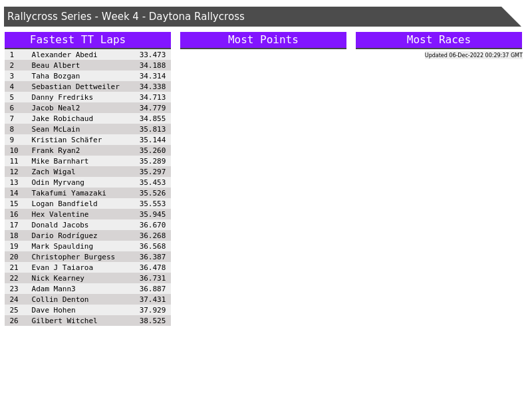Click Gilbert Witchel's lap time 38.525
Screen dimensions: 532x399
coord(152,321)
